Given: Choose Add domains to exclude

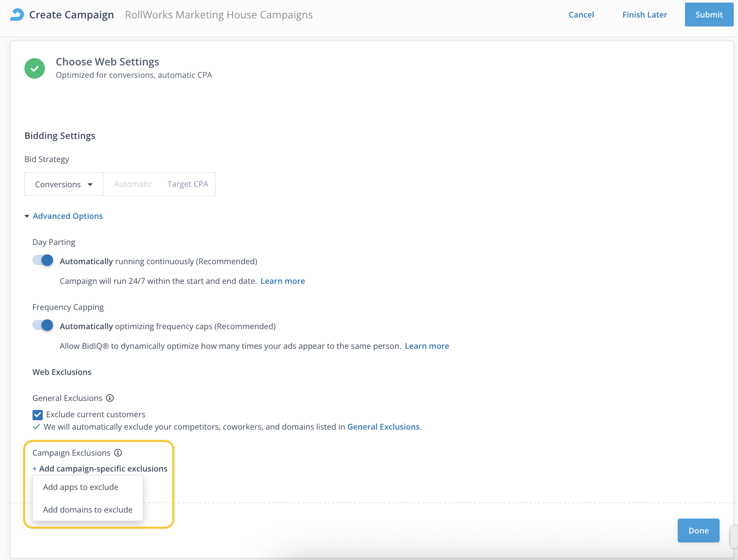Looking at the screenshot, I should click(88, 510).
